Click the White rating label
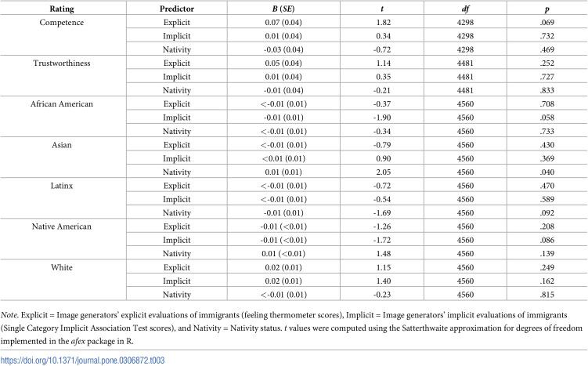Viewport: 588px width, 366px height. tap(62, 267)
